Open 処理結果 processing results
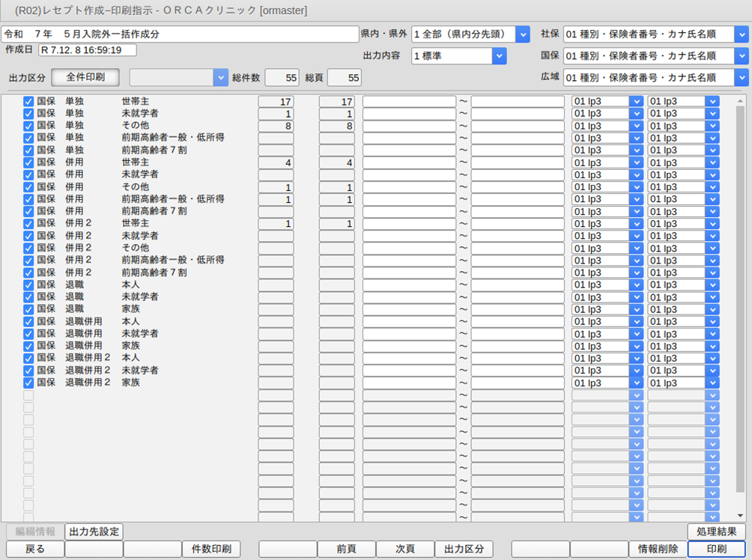This screenshot has width=752, height=560. click(x=716, y=532)
